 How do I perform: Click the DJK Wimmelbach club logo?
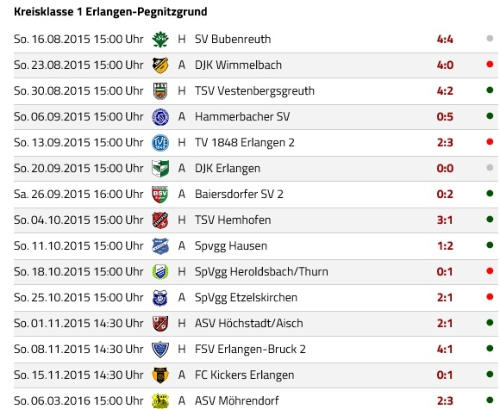160,65
